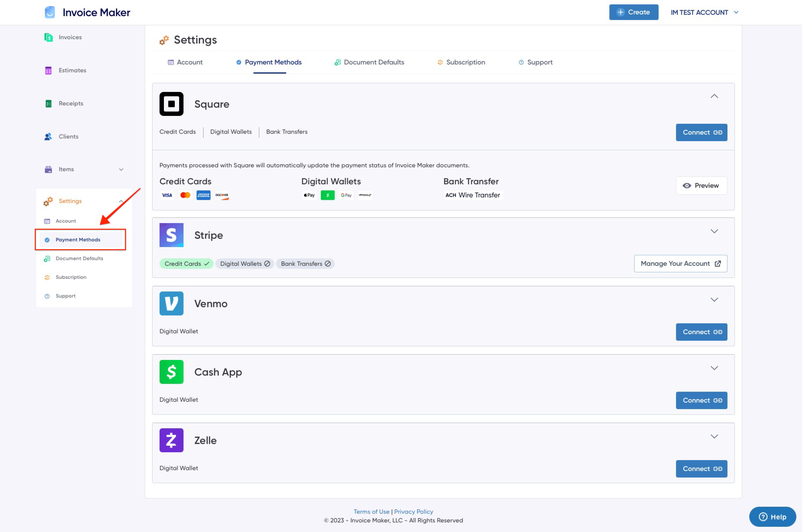Expand the Venmo section chevron
This screenshot has height=532, width=802.
(x=714, y=300)
